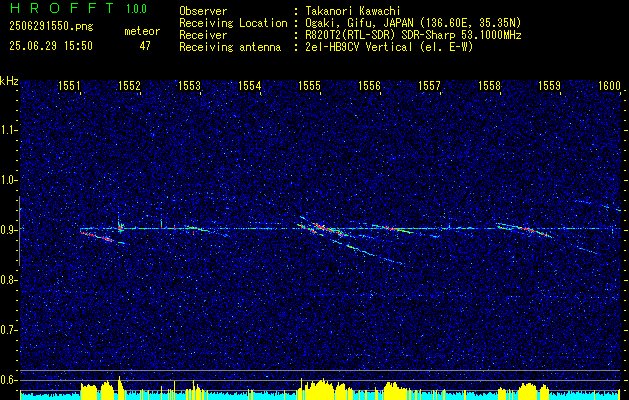Click the 1.0 kHz axis label
This screenshot has height=400, width=629.
coord(8,180)
